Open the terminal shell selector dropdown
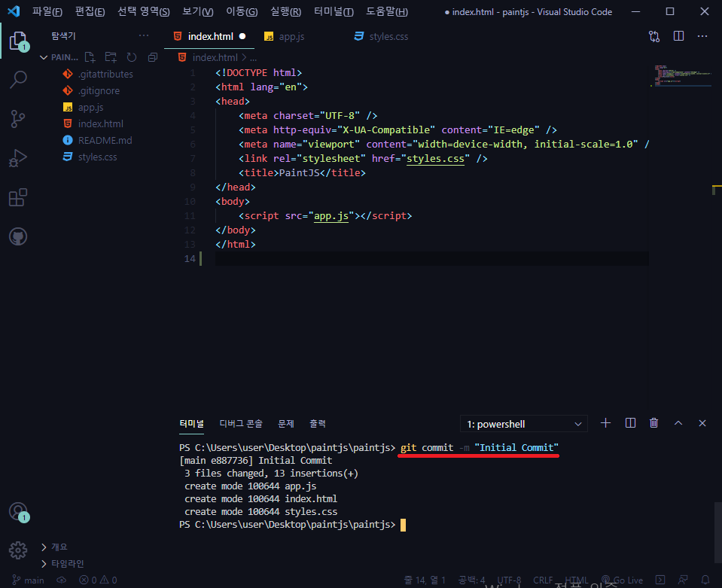This screenshot has height=588, width=722. tap(523, 424)
